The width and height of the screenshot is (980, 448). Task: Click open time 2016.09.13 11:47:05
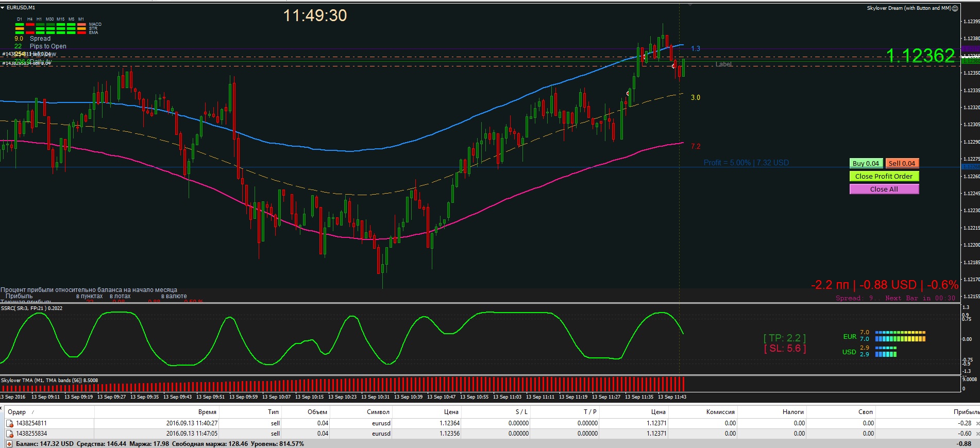(x=192, y=434)
